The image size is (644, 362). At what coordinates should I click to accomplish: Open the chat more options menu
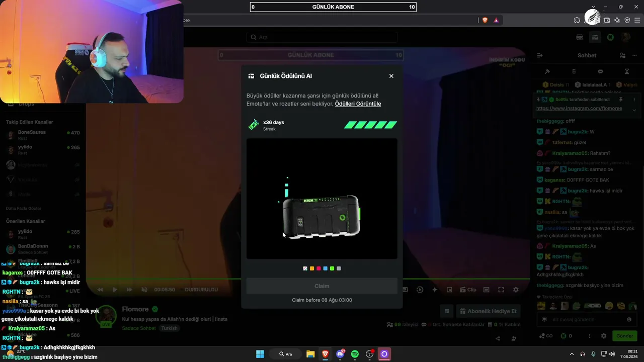[x=634, y=55]
